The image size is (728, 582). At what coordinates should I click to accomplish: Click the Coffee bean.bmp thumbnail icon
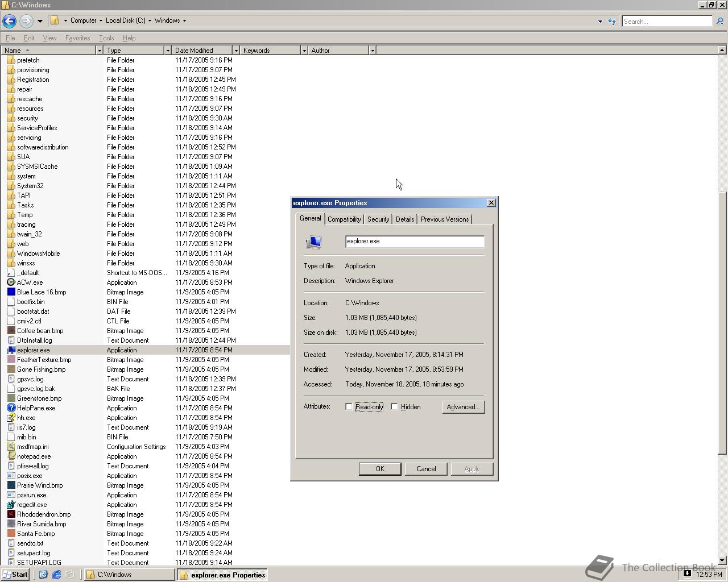point(11,331)
